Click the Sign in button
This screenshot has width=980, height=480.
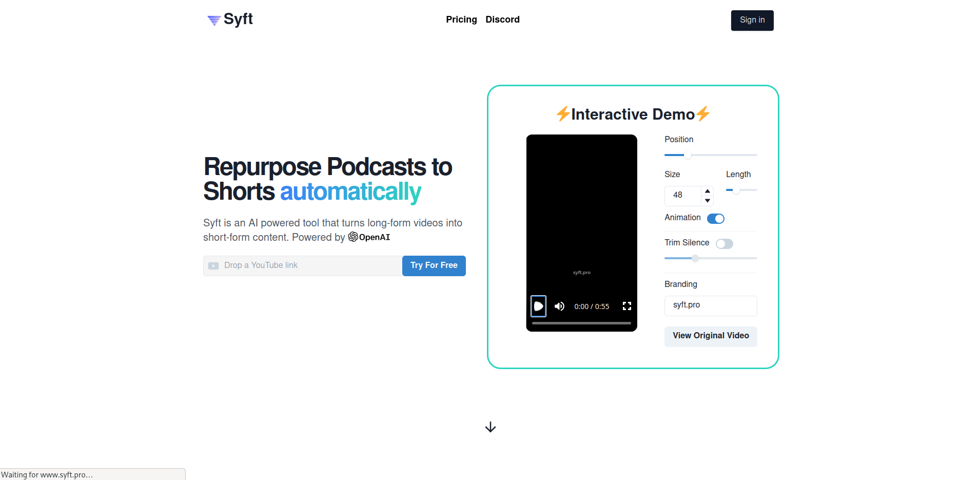point(752,21)
